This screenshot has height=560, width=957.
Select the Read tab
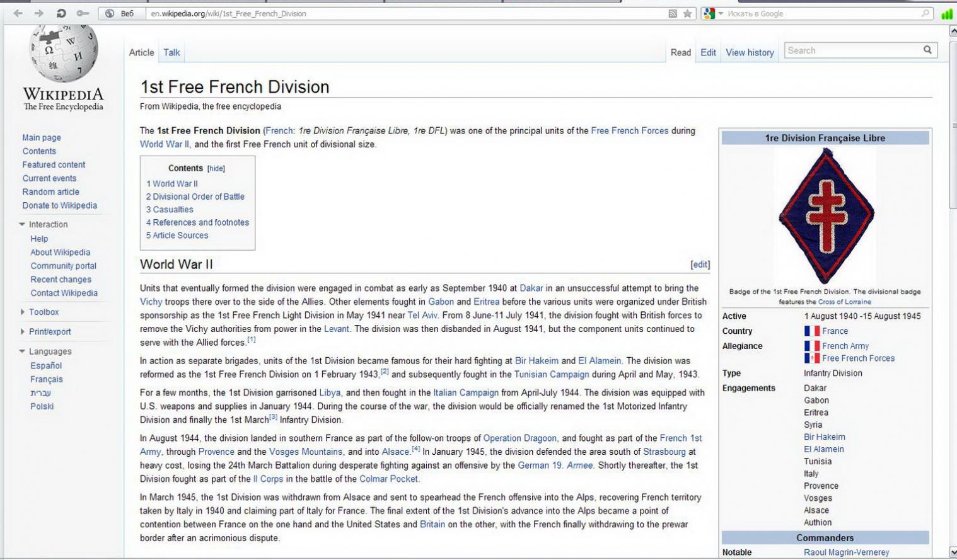coord(680,52)
